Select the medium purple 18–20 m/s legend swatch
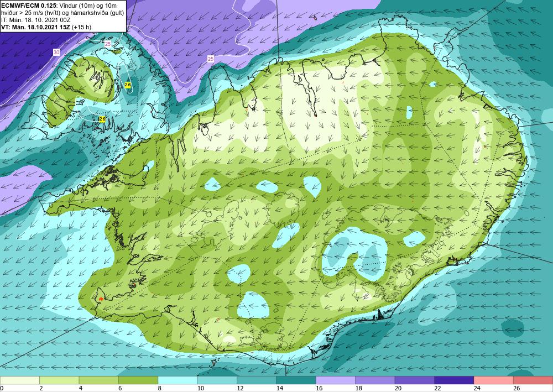The width and height of the screenshot is (553, 392). point(375,380)
